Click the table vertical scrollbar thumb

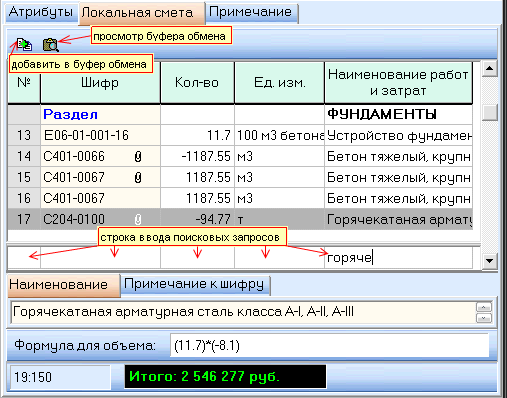click(x=489, y=112)
